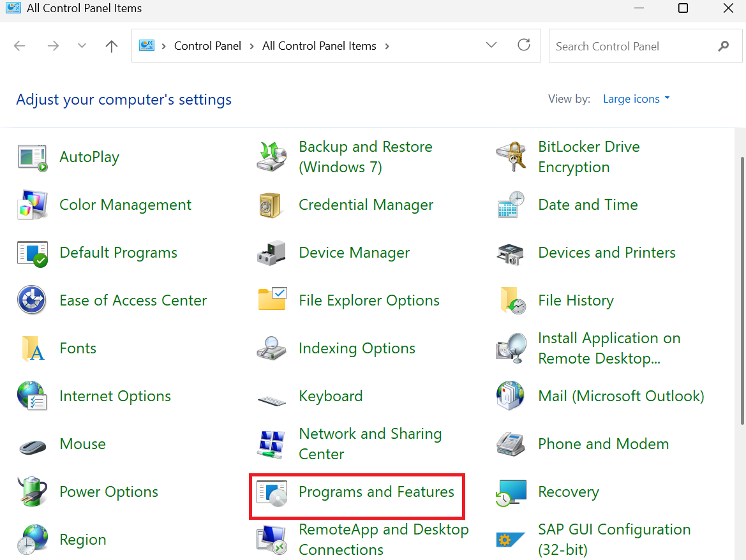The image size is (746, 560).
Task: Open the Default Programs icon
Action: coord(33,253)
